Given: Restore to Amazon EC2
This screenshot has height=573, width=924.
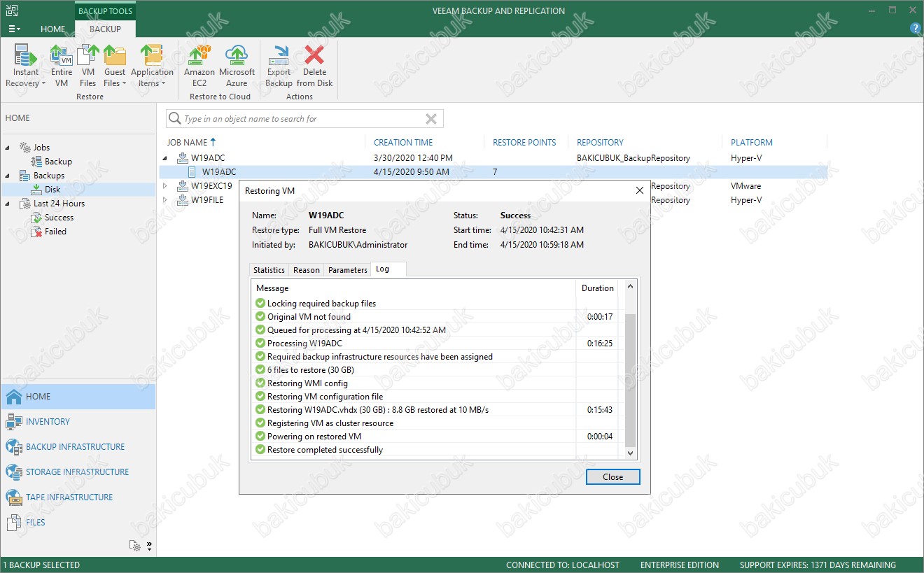Looking at the screenshot, I should click(x=199, y=66).
